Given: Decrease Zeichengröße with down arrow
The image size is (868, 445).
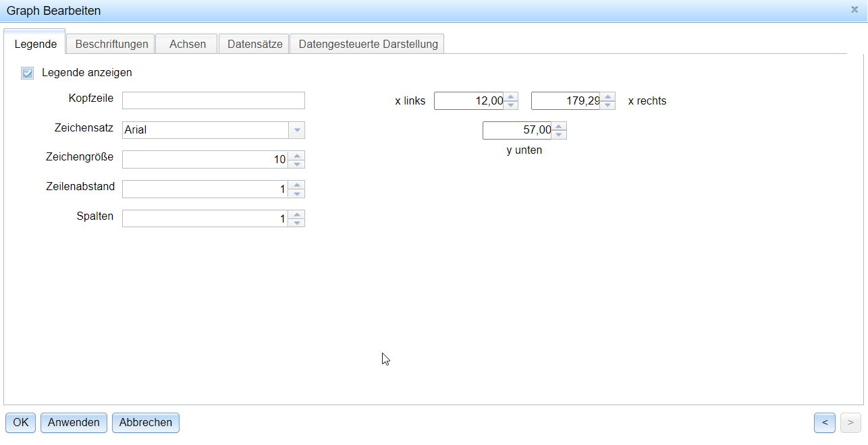Looking at the screenshot, I should [x=297, y=164].
